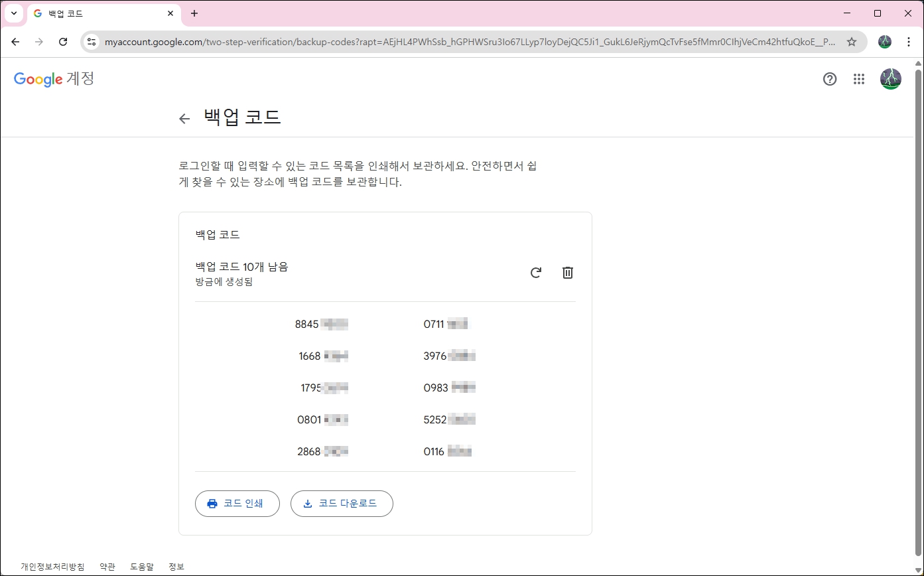Open the Google apps grid
This screenshot has height=576, width=924.
tap(859, 79)
